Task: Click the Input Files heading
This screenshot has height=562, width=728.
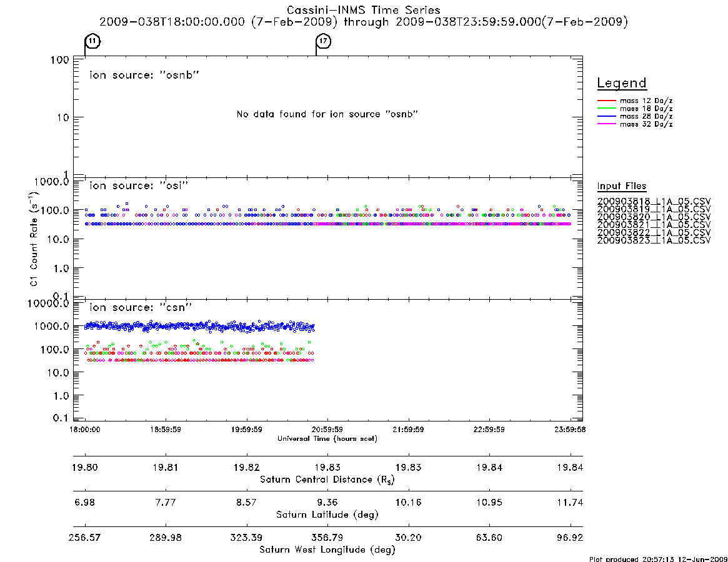Action: tap(622, 186)
